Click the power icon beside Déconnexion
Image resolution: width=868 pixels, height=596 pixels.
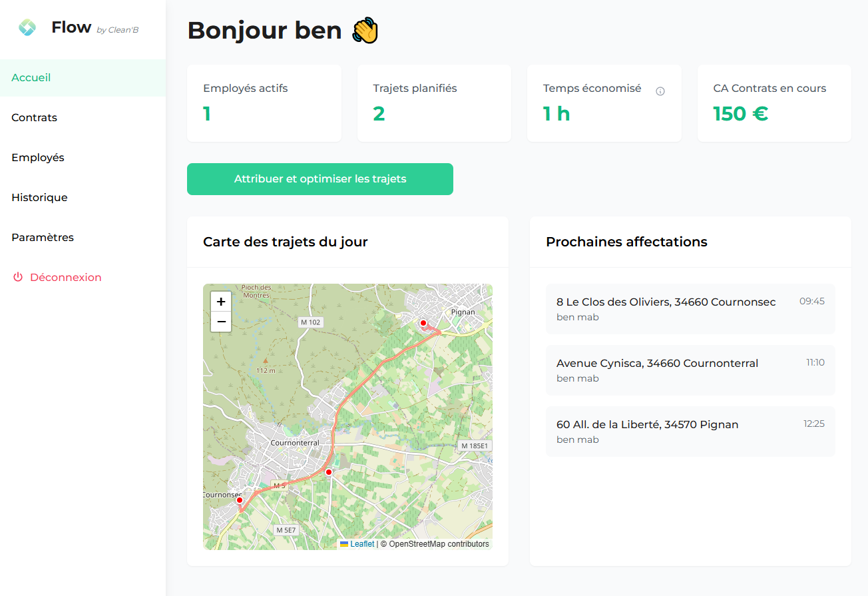click(x=18, y=277)
